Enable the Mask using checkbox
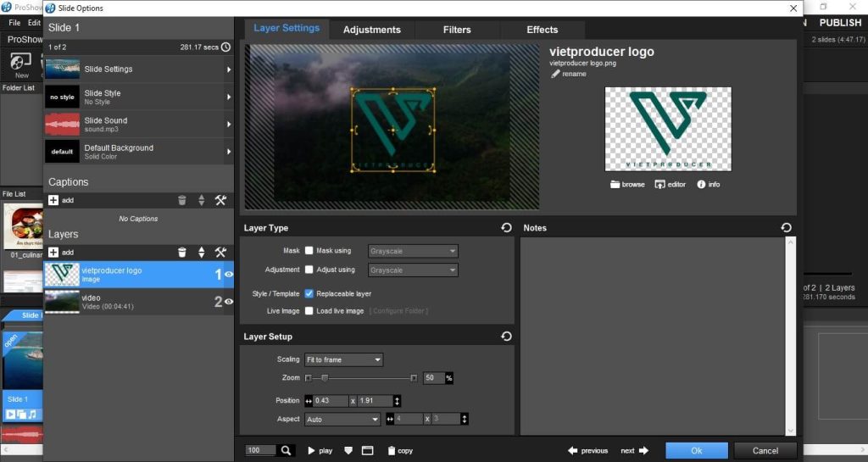 309,251
